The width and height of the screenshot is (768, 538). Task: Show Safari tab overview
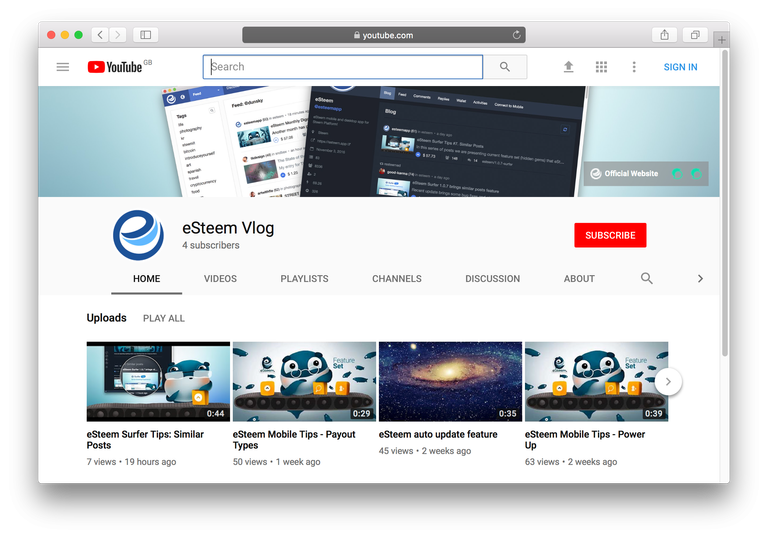(695, 35)
